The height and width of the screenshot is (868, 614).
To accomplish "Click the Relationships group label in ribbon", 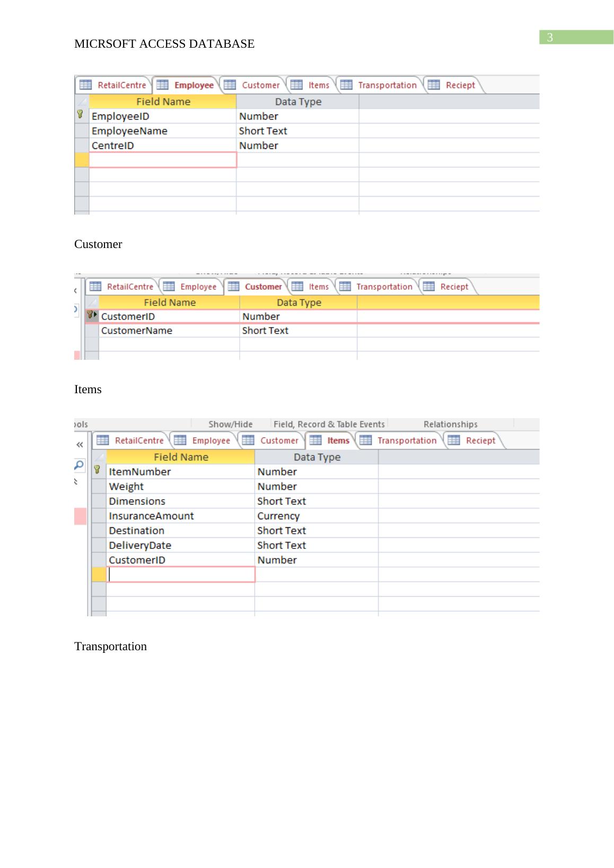I will (450, 424).
